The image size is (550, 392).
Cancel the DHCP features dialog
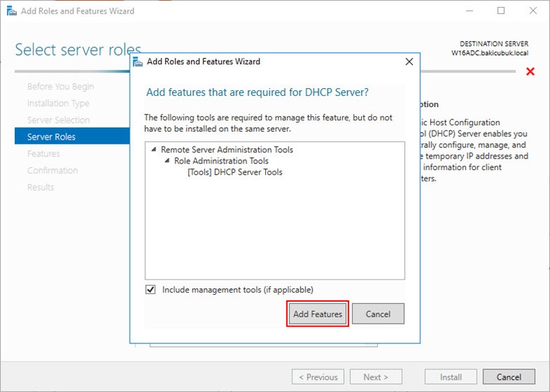tap(378, 314)
